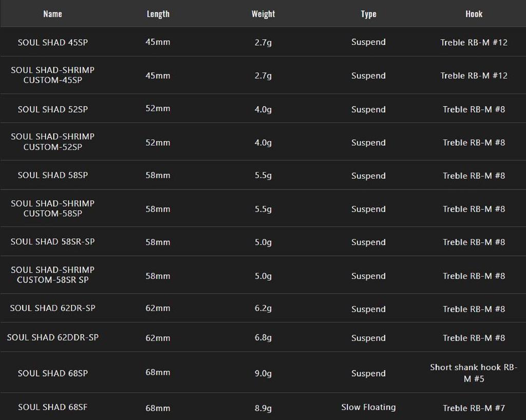
Task: Click the Type column header
Action: tap(368, 14)
